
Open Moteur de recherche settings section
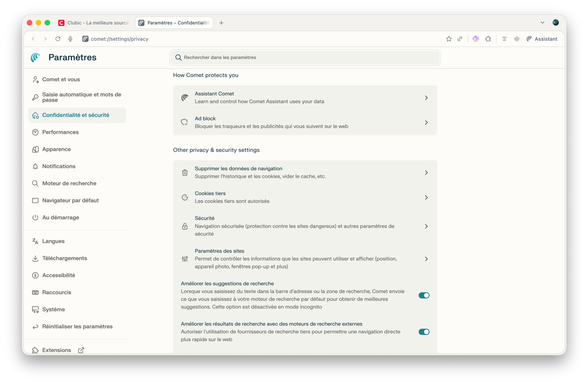[x=69, y=184]
